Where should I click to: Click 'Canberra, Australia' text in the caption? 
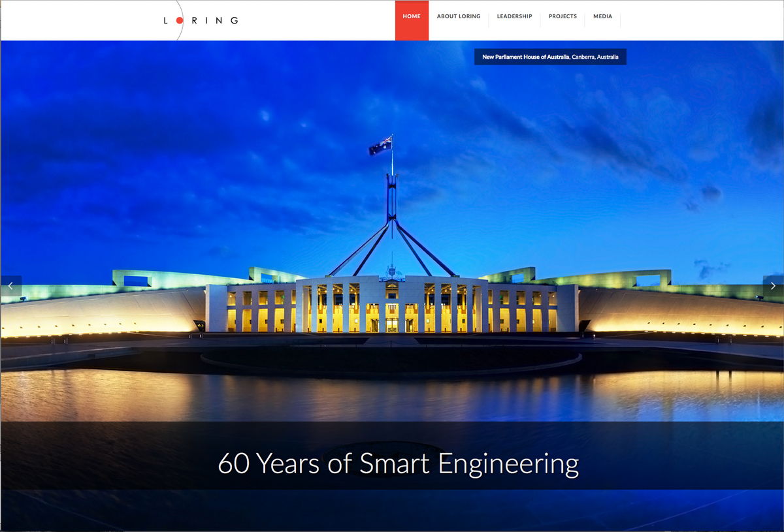(595, 57)
